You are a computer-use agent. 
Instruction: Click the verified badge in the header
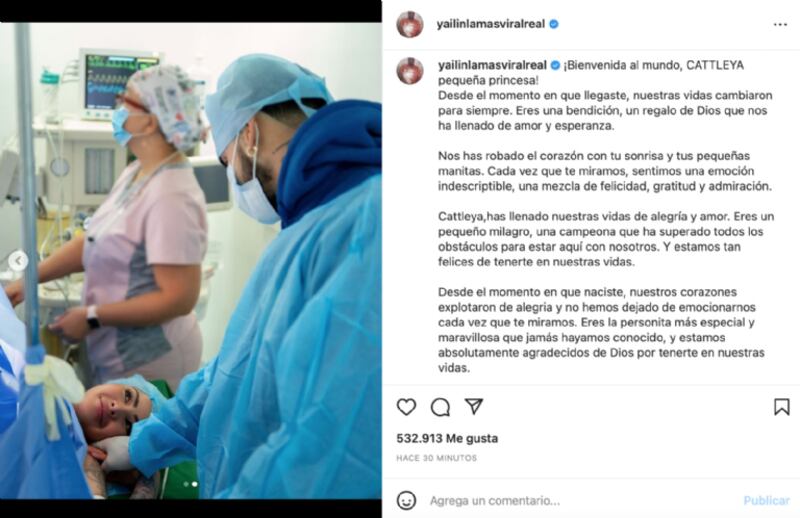[554, 24]
